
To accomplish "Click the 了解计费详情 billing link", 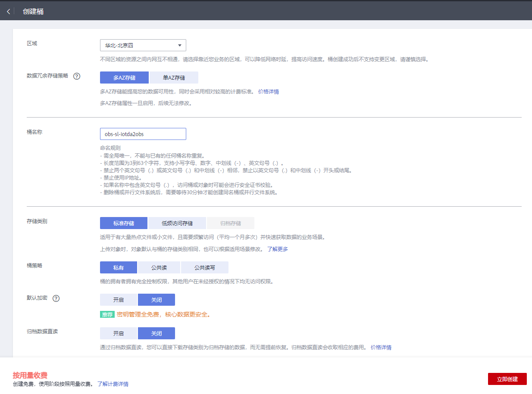I will (x=112, y=384).
